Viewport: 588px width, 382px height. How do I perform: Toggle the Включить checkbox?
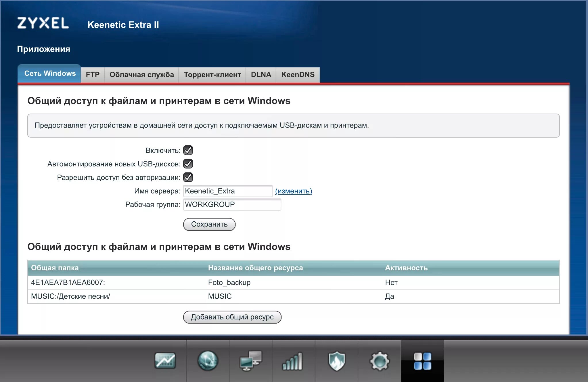[x=188, y=150]
